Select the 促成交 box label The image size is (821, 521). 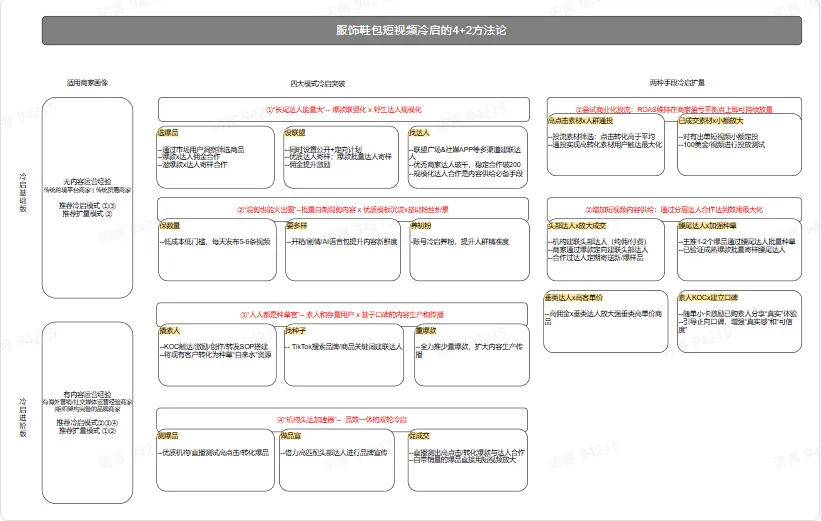point(419,436)
